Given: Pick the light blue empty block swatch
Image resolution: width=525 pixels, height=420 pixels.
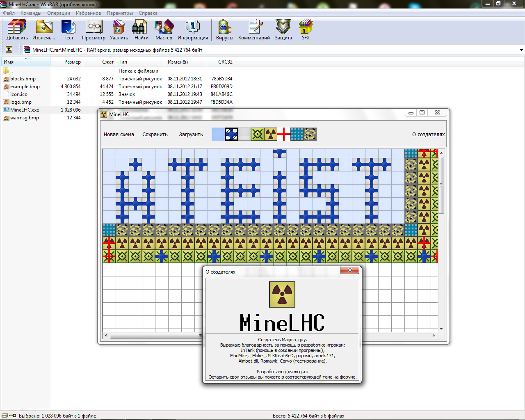Looking at the screenshot, I should coord(218,134).
